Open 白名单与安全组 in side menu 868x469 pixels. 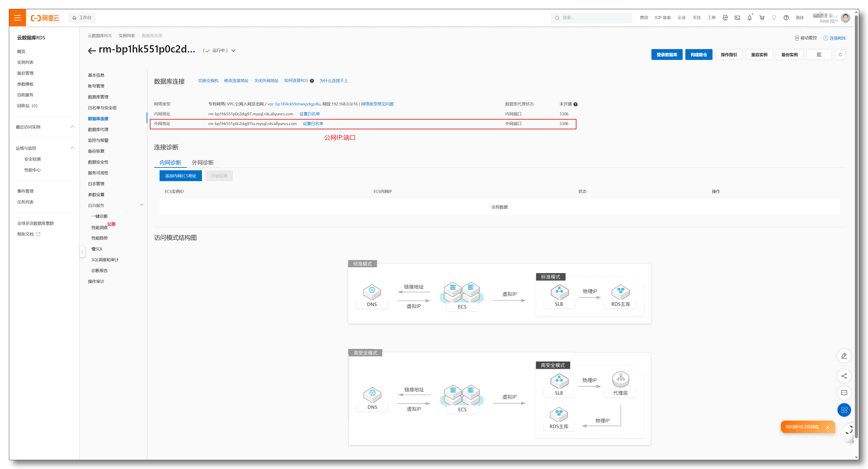pyautogui.click(x=102, y=108)
